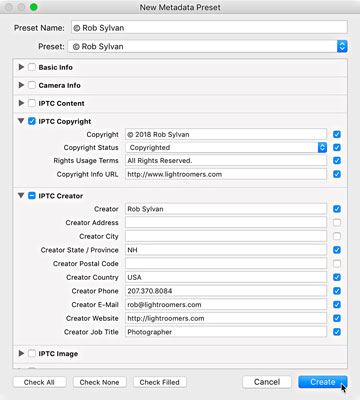The image size is (360, 400).
Task: Collapse the IPTC Copyright section
Action: [x=21, y=121]
